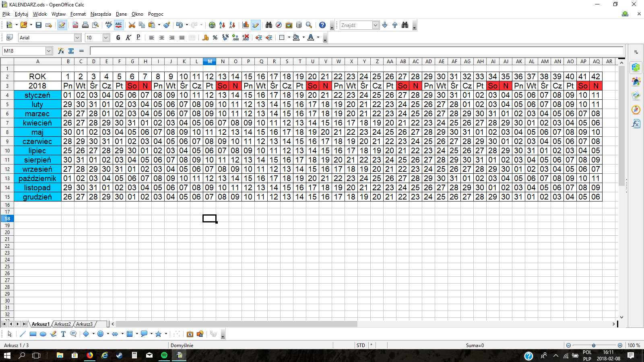Viewport: 644px width, 362px height.
Task: Print the file directly
Action: 85,25
